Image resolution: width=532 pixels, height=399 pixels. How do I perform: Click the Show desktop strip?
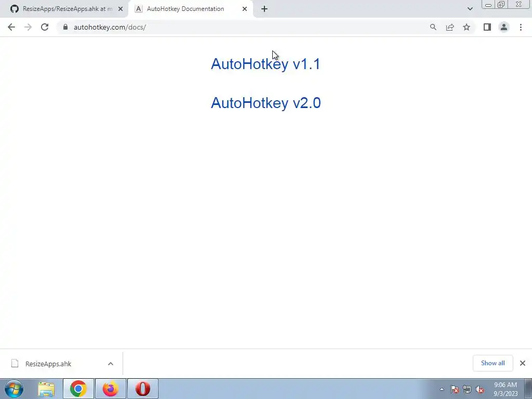tap(528, 389)
